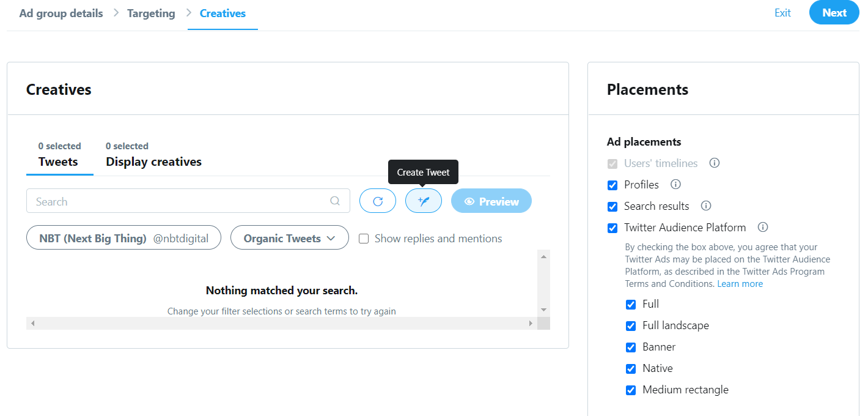Click the Ad placements heading
Viewport: 868px width, 416px height.
(x=644, y=142)
